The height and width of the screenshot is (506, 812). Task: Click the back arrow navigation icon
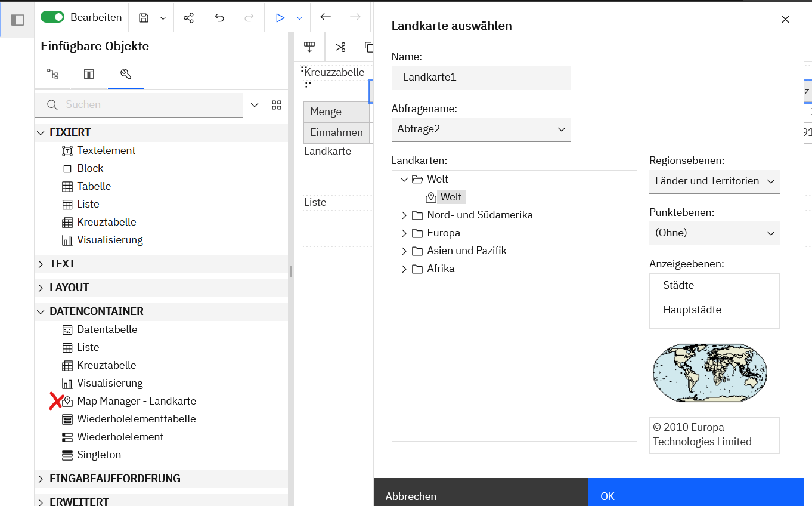click(326, 17)
